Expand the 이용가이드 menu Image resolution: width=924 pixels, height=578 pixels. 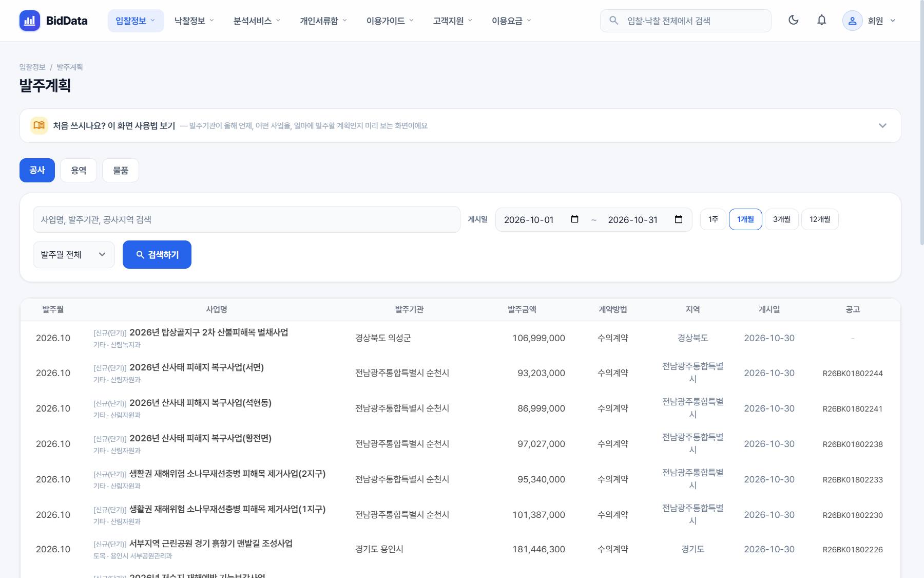pyautogui.click(x=390, y=21)
